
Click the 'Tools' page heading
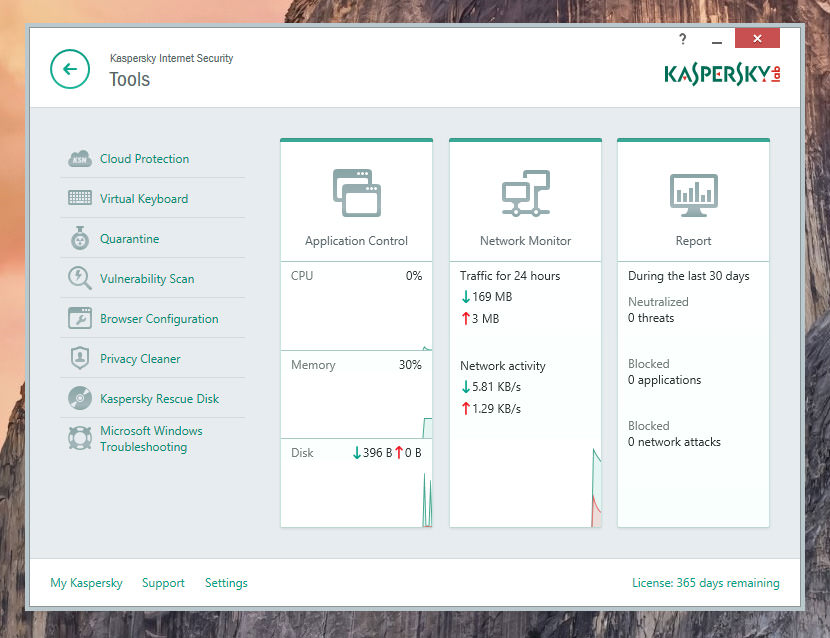click(x=130, y=79)
